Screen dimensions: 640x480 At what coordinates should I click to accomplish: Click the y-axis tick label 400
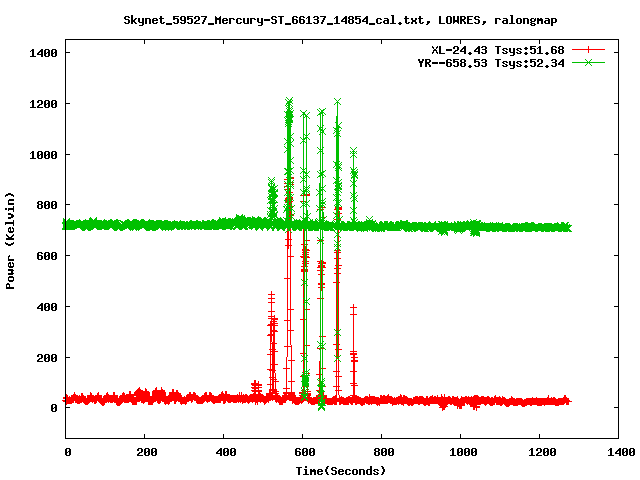point(47,307)
